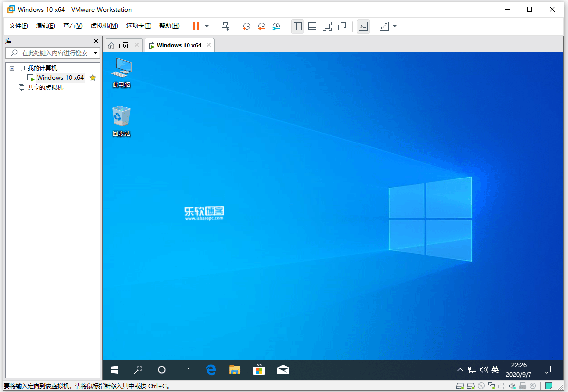Open the 查看(V) menu
This screenshot has width=568, height=392.
click(x=73, y=25)
